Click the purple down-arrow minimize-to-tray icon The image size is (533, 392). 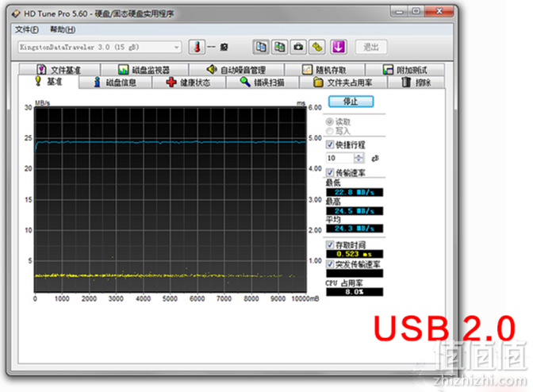coord(338,47)
